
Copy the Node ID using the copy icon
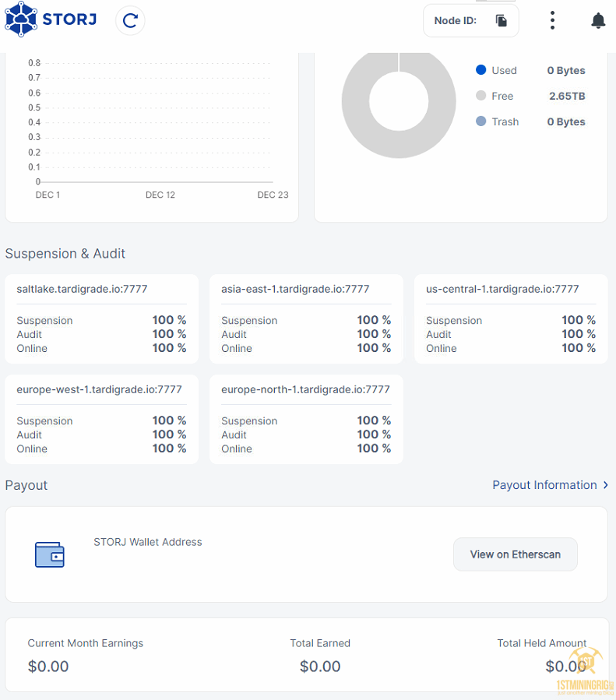(x=502, y=20)
